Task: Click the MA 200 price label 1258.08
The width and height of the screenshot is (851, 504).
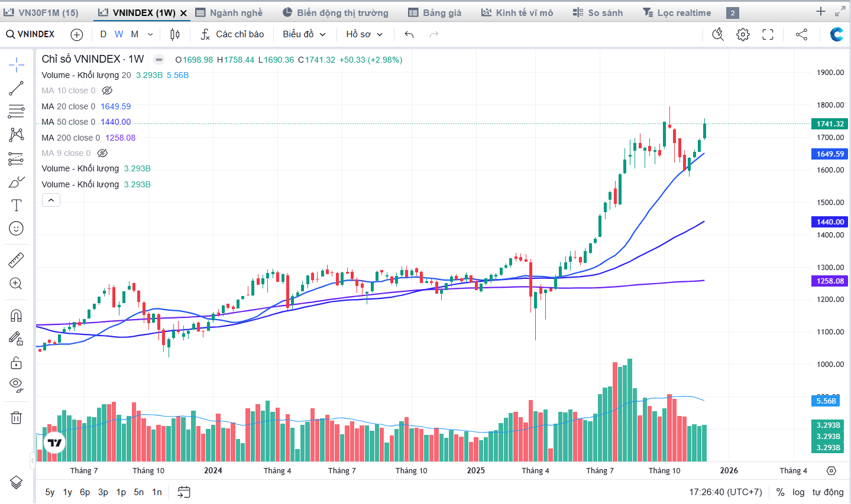Action: (x=830, y=281)
